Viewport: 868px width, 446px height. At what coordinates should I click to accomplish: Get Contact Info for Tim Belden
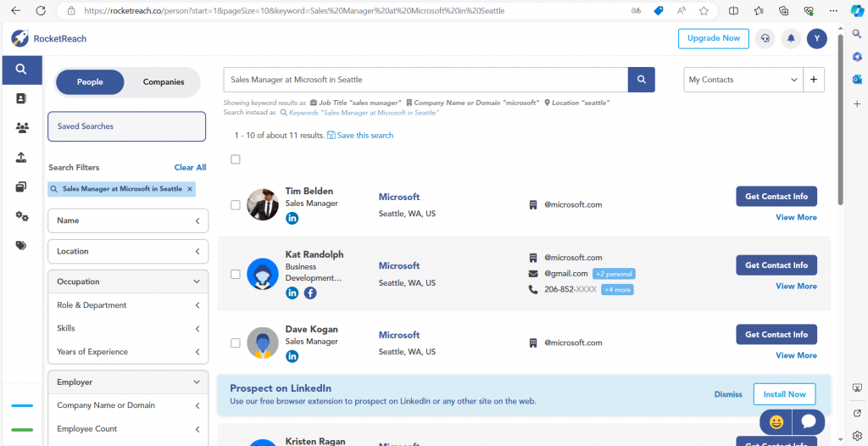(x=776, y=196)
